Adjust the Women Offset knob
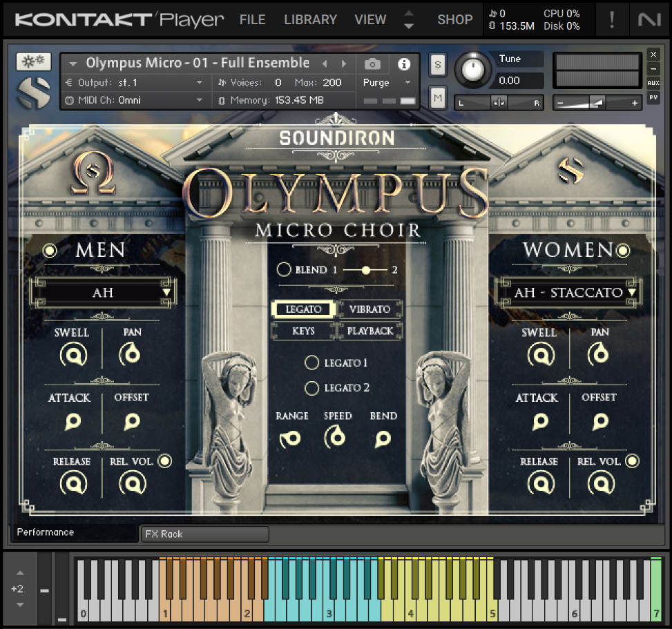Viewport: 672px width, 629px height. point(600,421)
